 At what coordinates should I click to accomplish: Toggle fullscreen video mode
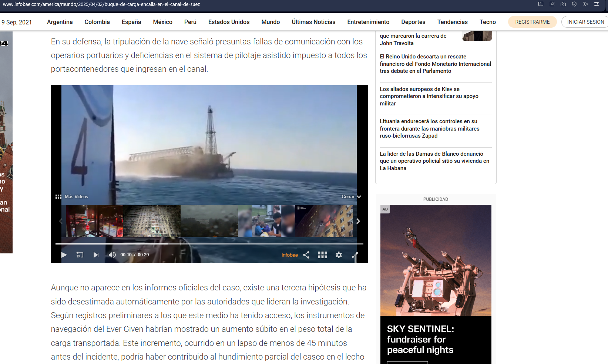coord(355,255)
